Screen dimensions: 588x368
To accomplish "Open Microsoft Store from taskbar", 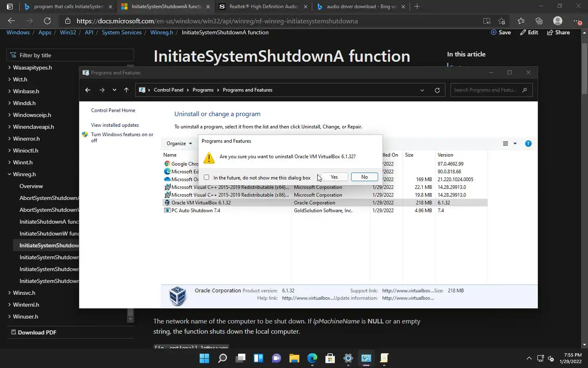I will (330, 359).
